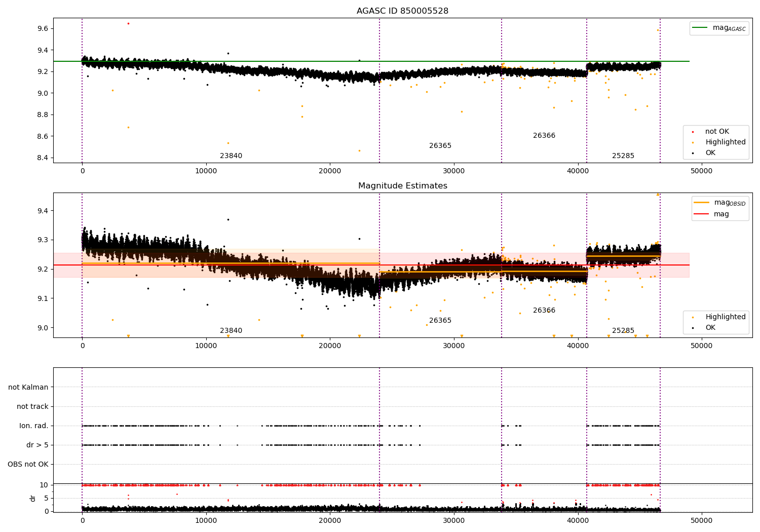Click y-axis tick 5 on the dr axis

[46, 499]
